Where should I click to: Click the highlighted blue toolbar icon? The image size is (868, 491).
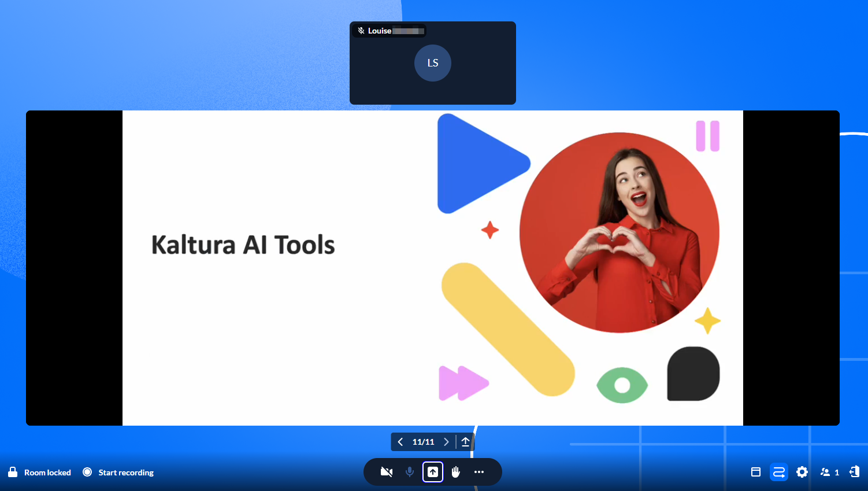point(779,472)
